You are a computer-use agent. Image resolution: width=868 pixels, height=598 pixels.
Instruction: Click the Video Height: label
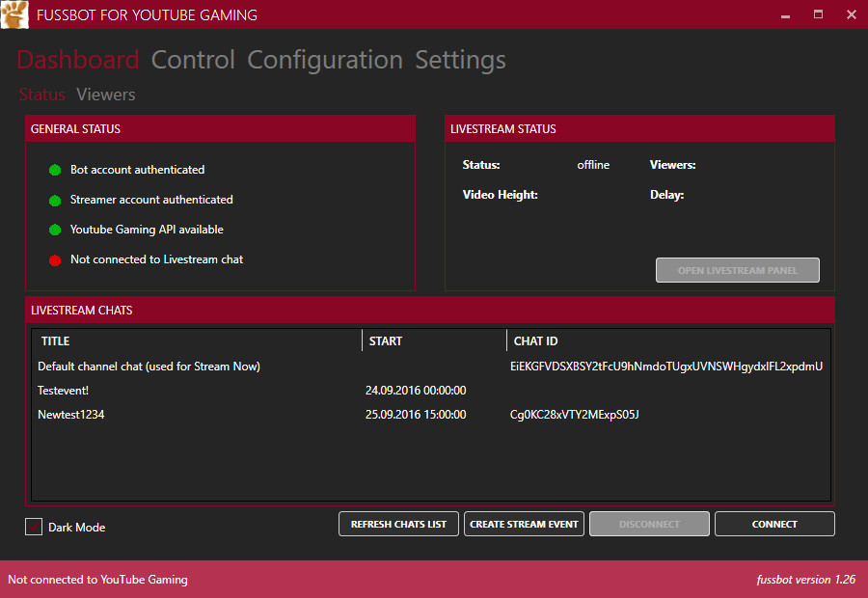[500, 195]
